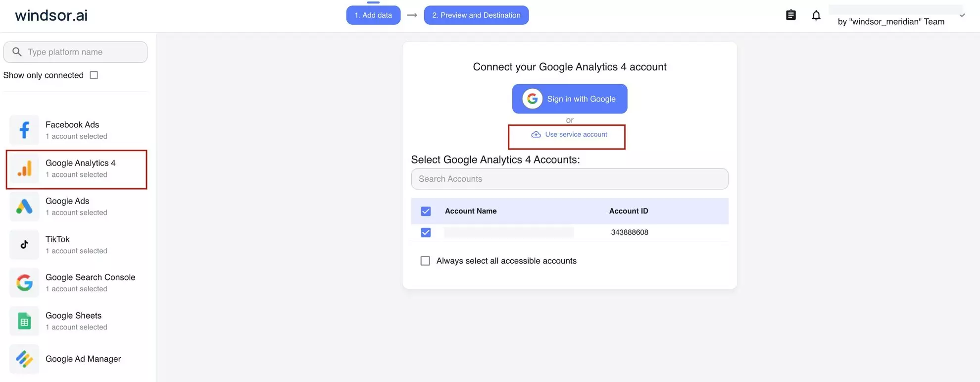This screenshot has height=382, width=980.
Task: Select Google Ad Manager in the platform list
Action: pos(77,359)
